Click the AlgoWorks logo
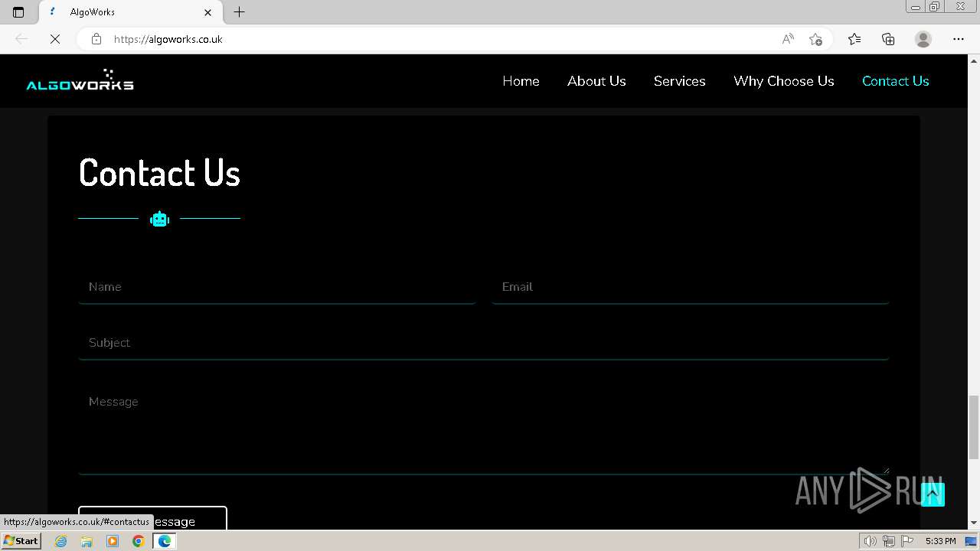Viewport: 980px width, 551px height. click(x=80, y=80)
